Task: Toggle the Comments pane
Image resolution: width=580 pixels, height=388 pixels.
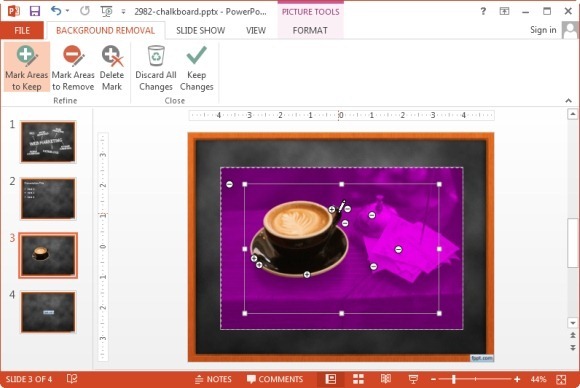Action: [275, 379]
